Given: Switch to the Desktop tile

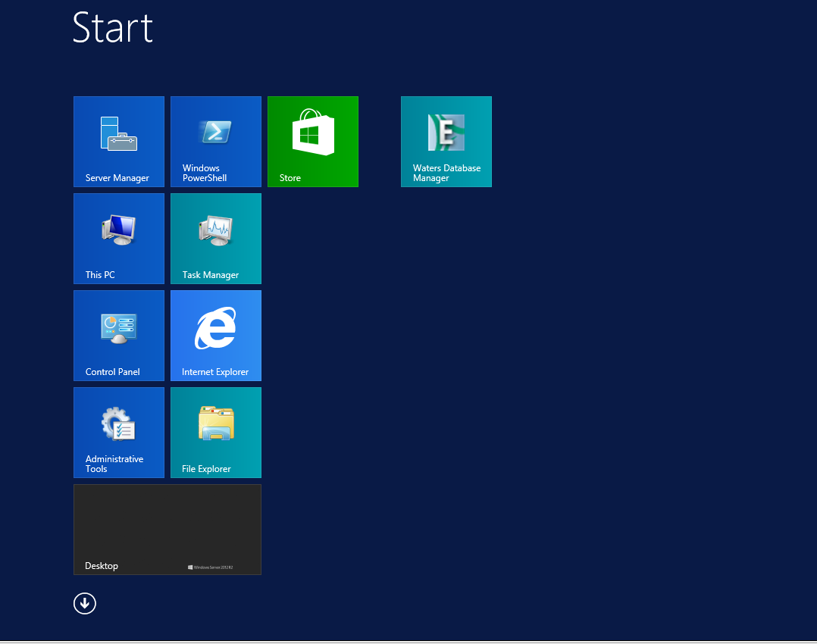Looking at the screenshot, I should pos(167,529).
